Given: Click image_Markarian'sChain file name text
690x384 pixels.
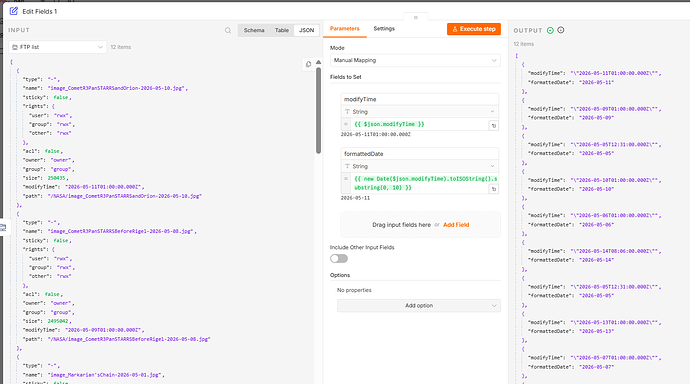Looking at the screenshot, I should tap(105, 375).
